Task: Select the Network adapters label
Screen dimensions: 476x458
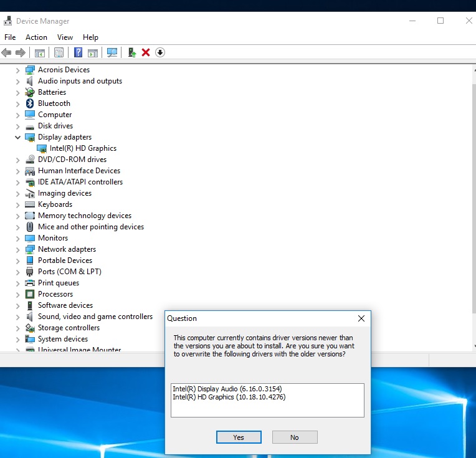Action: tap(67, 249)
